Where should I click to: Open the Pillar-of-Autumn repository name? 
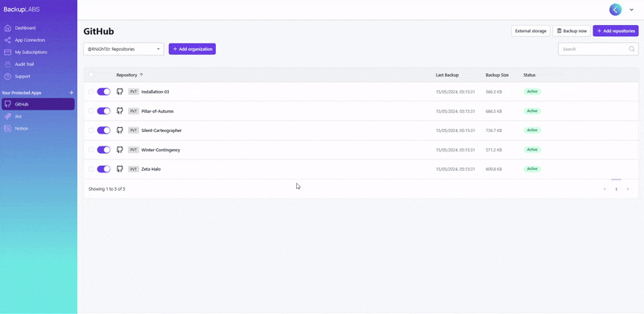(157, 111)
